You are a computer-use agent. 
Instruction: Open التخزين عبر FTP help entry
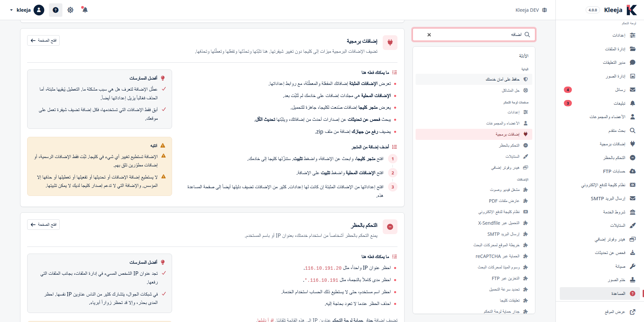pyautogui.click(x=474, y=278)
